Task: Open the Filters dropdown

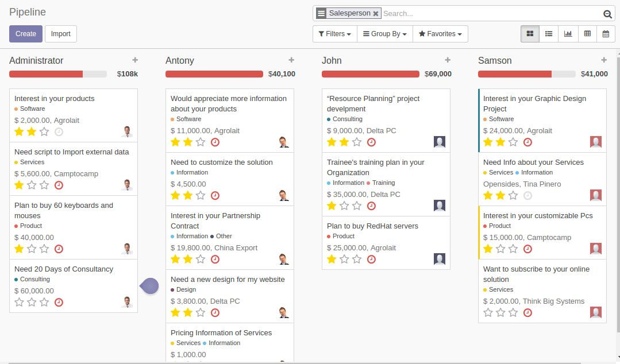Action: [x=334, y=33]
